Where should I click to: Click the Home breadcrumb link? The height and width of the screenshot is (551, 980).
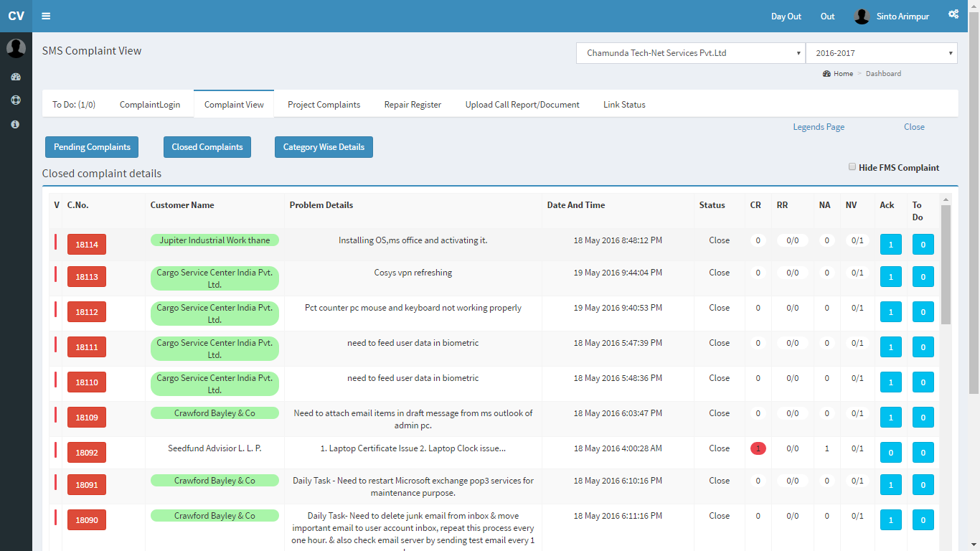pyautogui.click(x=843, y=73)
